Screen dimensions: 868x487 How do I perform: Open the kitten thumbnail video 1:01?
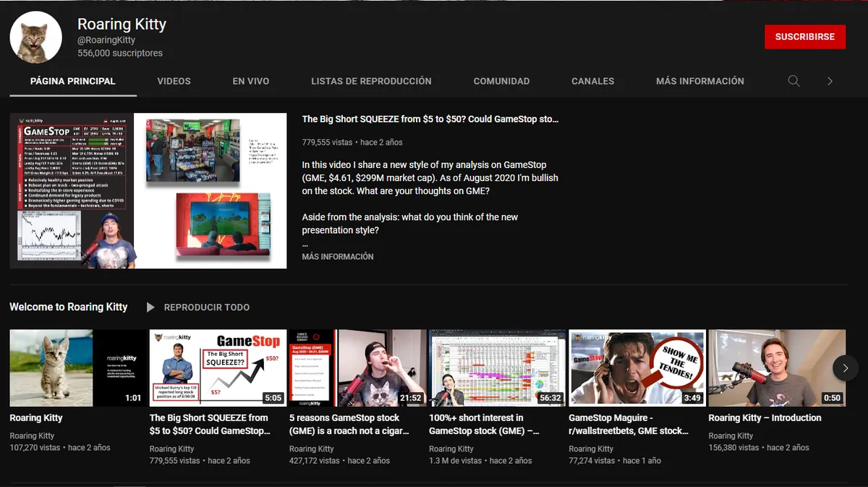click(76, 368)
